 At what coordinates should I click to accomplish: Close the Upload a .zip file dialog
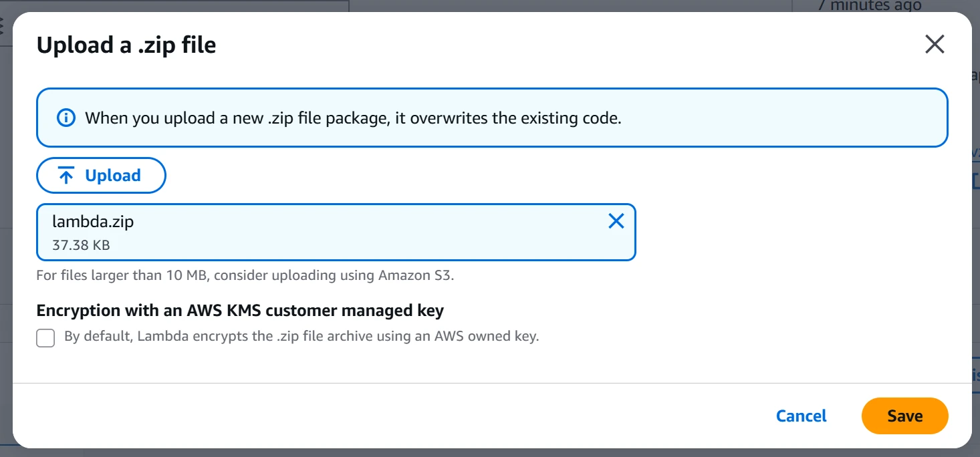pyautogui.click(x=934, y=45)
